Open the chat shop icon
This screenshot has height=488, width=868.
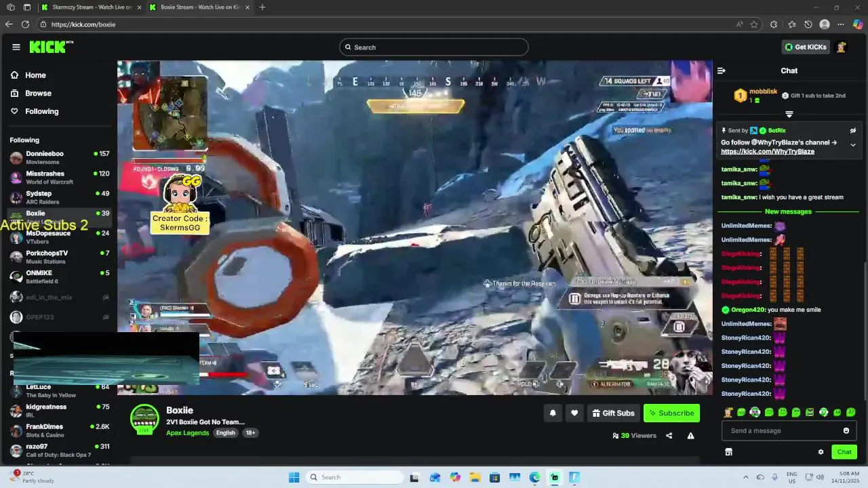728,452
